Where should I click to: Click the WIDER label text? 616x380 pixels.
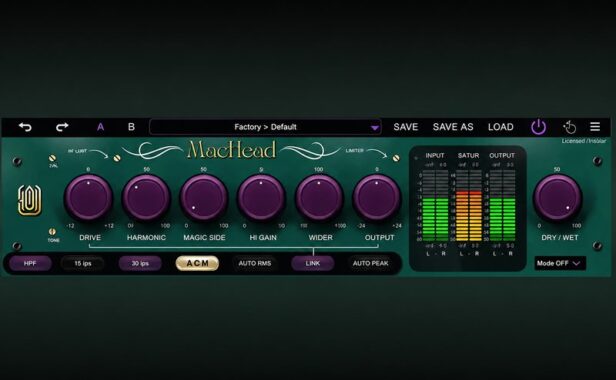coord(321,237)
